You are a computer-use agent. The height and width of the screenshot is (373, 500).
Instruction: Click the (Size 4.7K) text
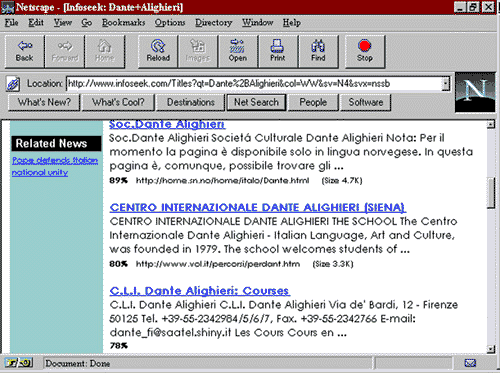pos(342,181)
